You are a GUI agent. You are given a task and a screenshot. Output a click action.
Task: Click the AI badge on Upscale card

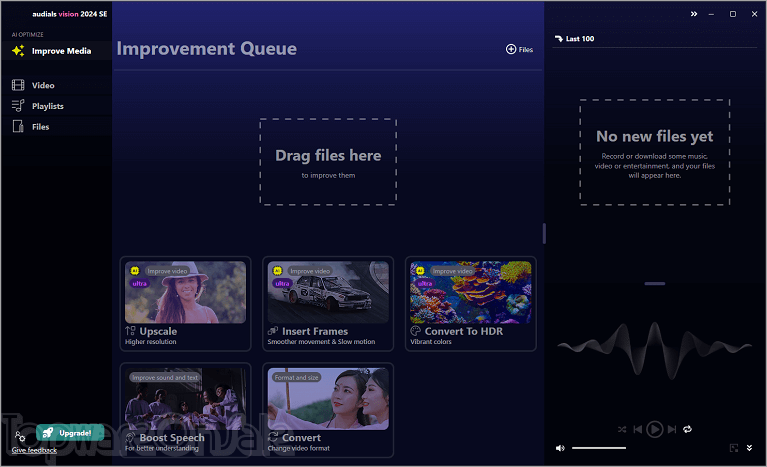point(135,271)
